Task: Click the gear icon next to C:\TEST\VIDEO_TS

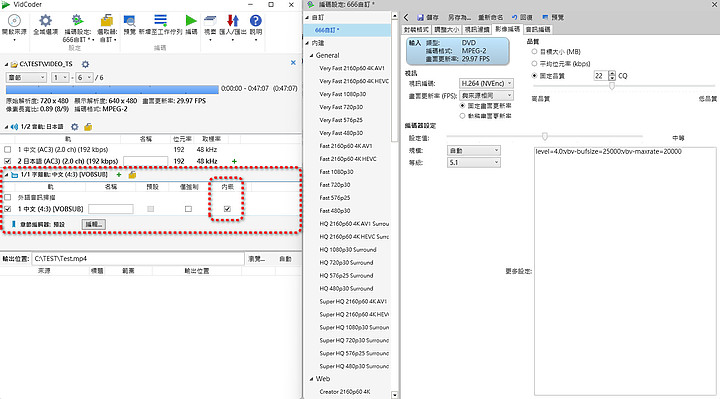Action: (x=85, y=64)
